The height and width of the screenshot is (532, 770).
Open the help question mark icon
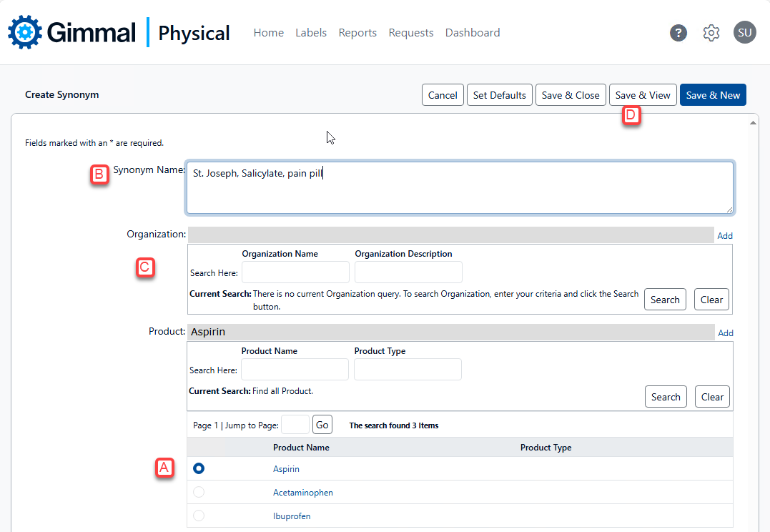coord(678,33)
